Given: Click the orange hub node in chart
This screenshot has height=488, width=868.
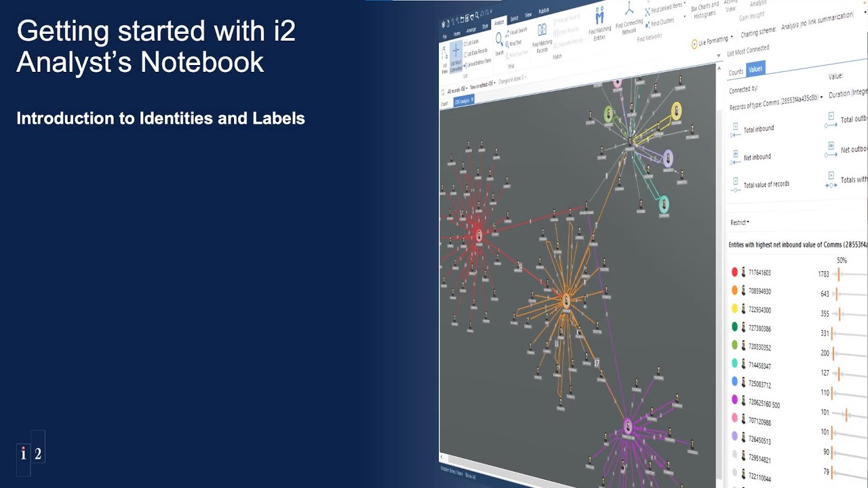Looking at the screenshot, I should click(x=566, y=300).
